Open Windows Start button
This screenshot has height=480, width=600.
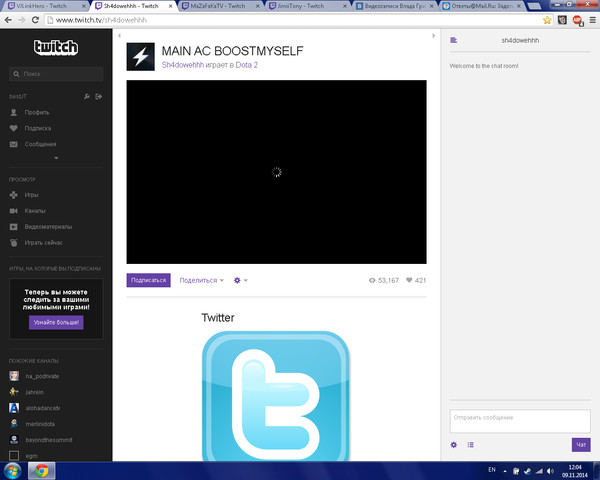[12, 470]
